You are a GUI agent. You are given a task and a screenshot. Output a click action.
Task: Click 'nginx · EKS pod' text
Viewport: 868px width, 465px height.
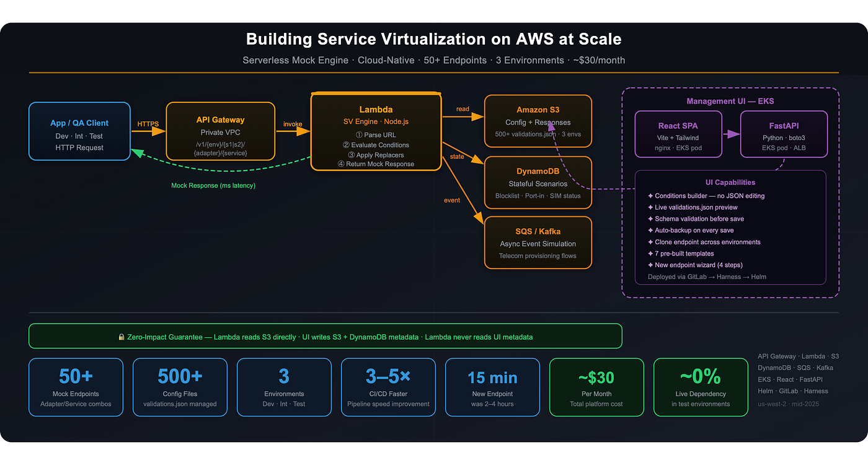678,148
